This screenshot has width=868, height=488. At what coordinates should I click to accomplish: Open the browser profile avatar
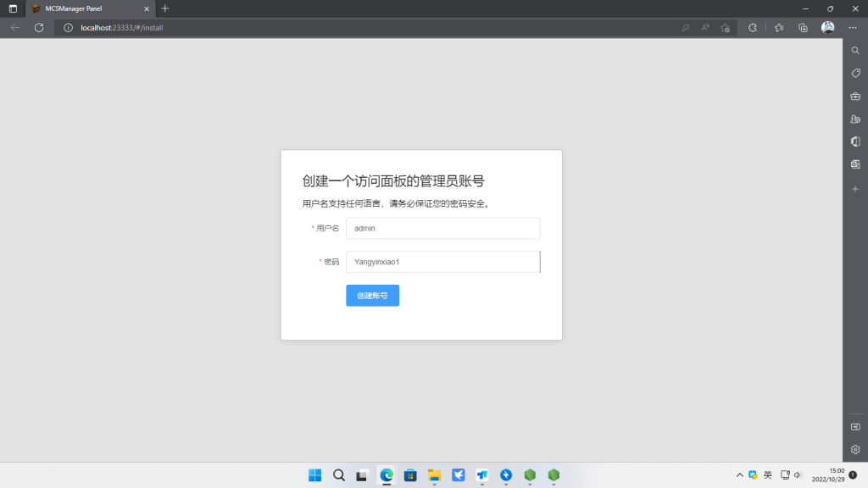[x=827, y=28]
